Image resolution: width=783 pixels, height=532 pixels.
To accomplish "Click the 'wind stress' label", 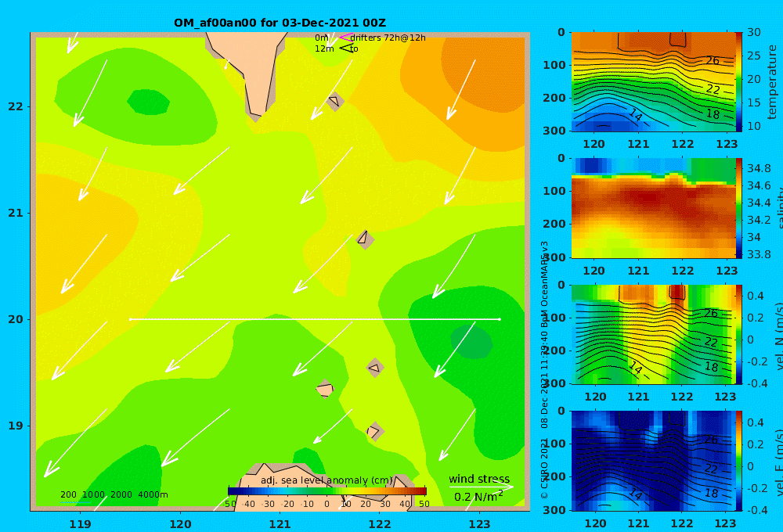I will 479,479.
